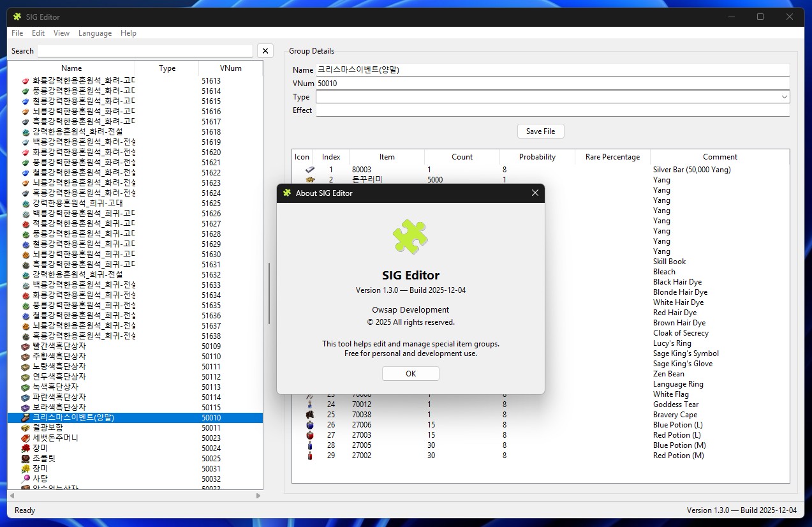Select the Goddess Tear icon in row 24
Image resolution: width=812 pixels, height=527 pixels.
310,405
